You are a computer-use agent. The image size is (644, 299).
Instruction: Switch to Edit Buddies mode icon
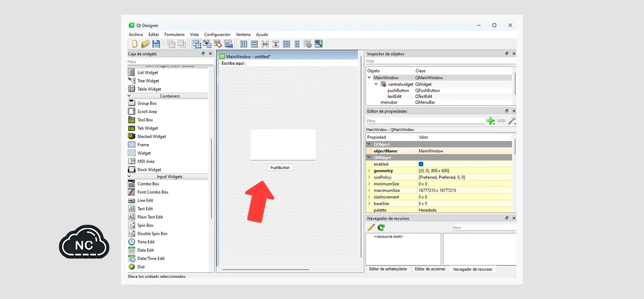(218, 44)
